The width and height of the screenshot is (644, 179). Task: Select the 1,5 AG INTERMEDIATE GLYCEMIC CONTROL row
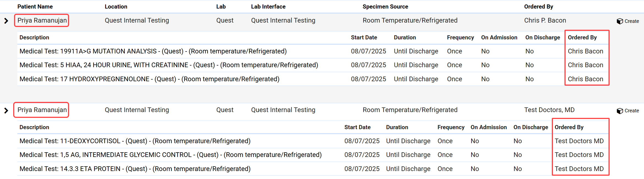(170, 155)
